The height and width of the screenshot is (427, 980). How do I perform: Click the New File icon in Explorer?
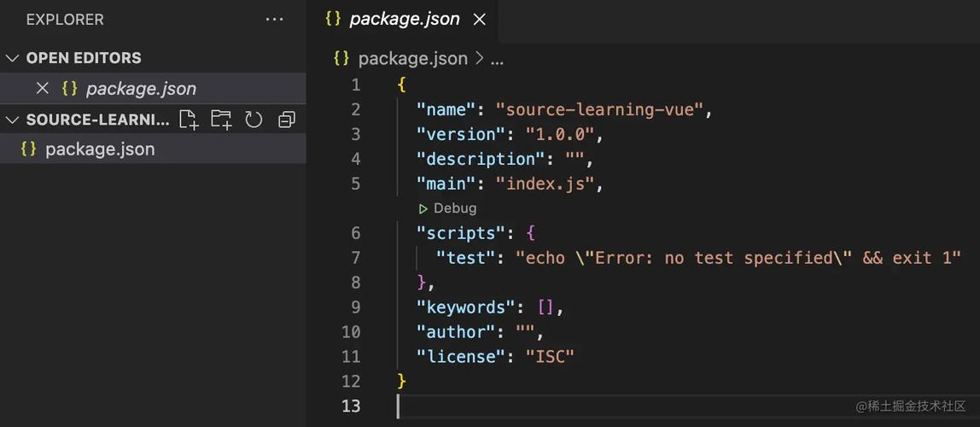click(x=188, y=120)
